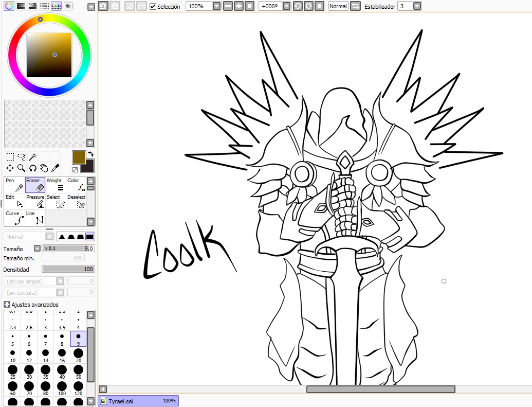Click the reset rotation square button
The height and width of the screenshot is (407, 532).
(x=320, y=6)
